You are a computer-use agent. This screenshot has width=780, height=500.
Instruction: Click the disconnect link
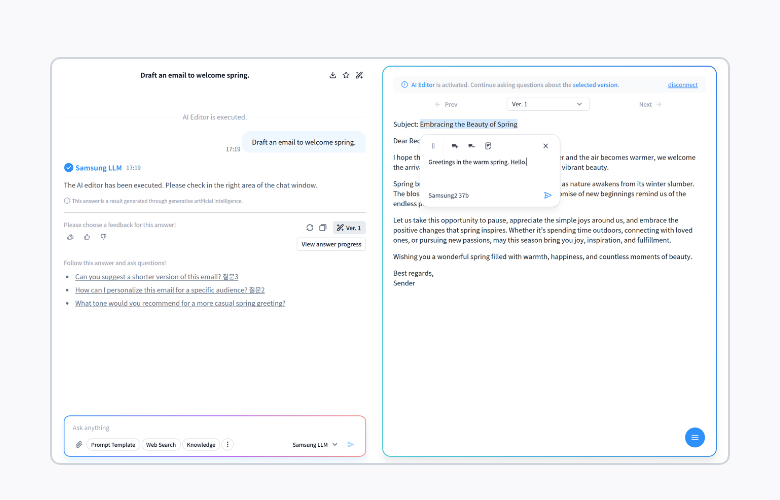[x=683, y=85]
